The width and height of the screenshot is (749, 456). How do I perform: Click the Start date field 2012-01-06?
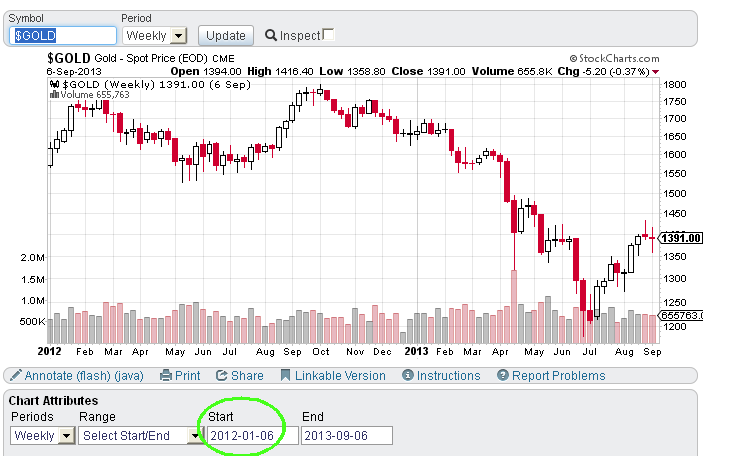252,435
